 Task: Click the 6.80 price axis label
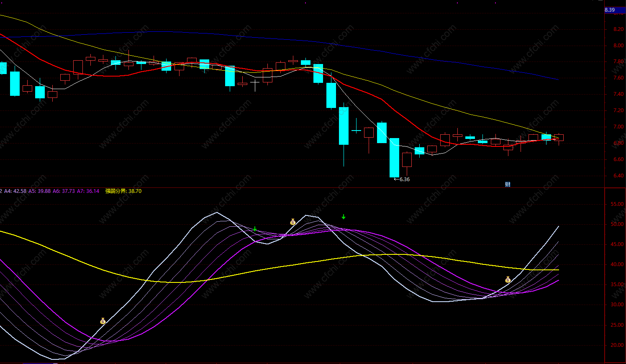[x=618, y=143]
